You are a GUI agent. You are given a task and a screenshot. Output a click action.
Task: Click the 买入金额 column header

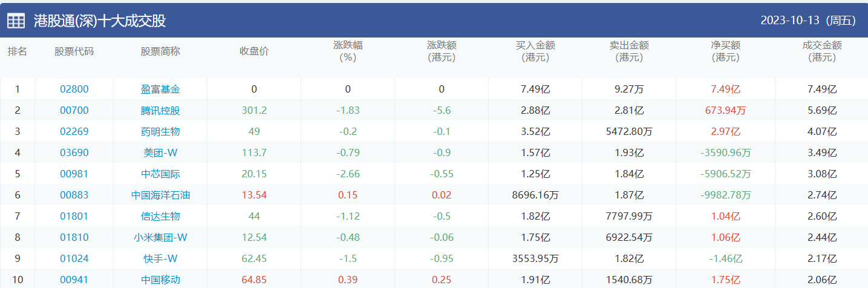535,51
